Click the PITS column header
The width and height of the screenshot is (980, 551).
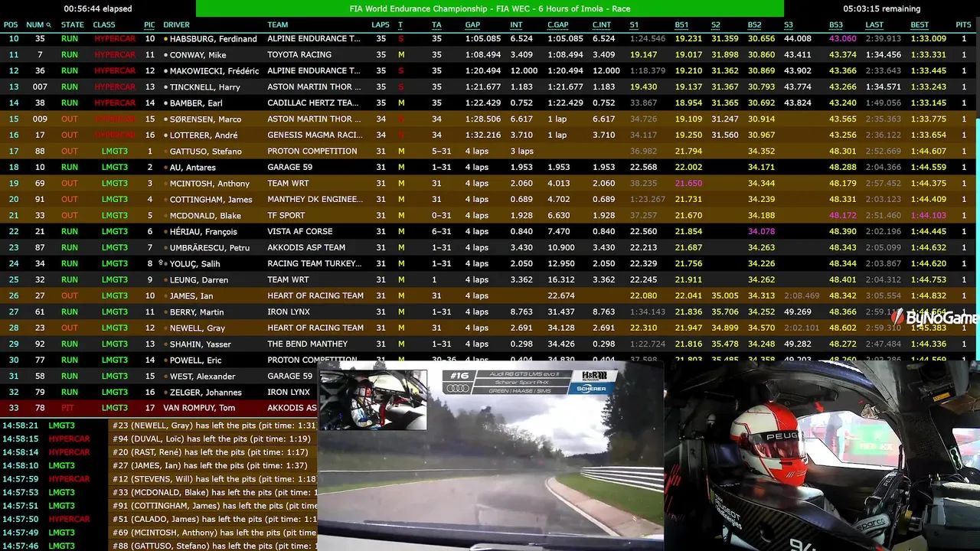(x=963, y=25)
